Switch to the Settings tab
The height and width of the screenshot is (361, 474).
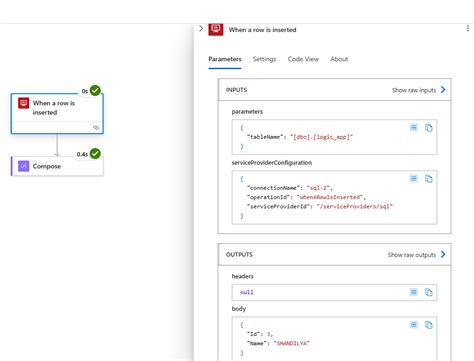264,59
